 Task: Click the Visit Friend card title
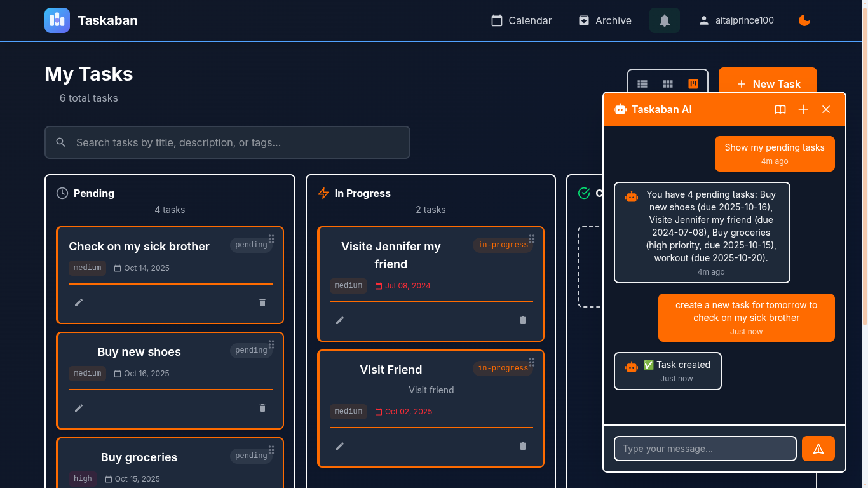(391, 370)
